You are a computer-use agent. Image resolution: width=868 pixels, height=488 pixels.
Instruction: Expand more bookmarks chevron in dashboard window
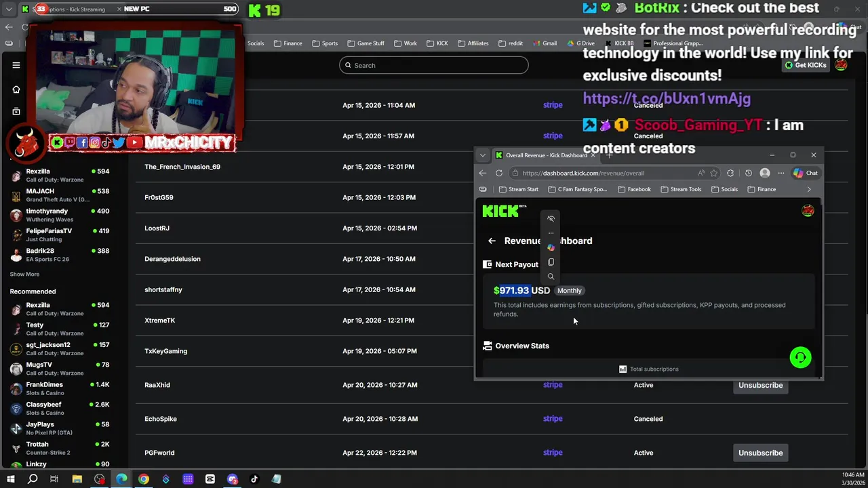[808, 189]
